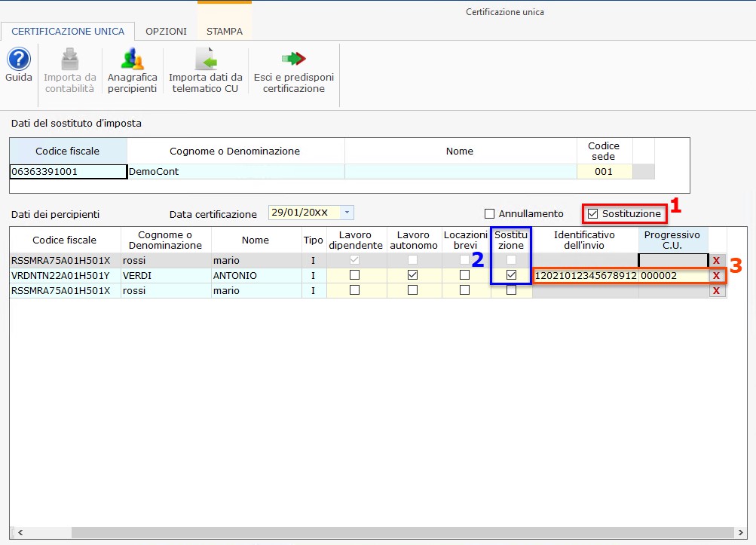This screenshot has height=545, width=756.
Task: Click the Progressivo C.U. column header
Action: point(672,240)
